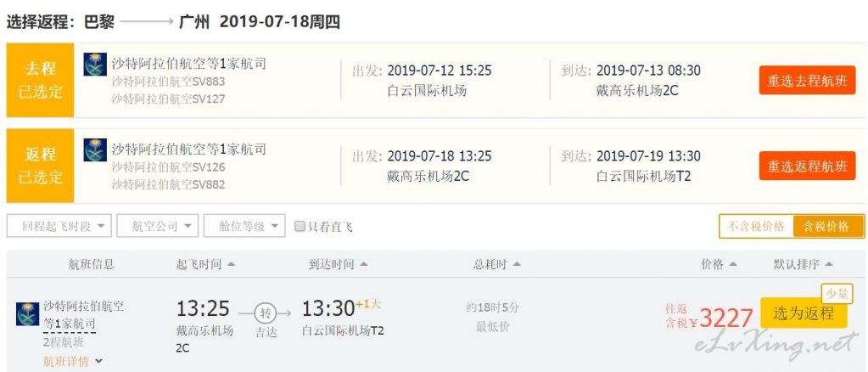
Task: Open 航空公司 filter dropdown
Action: (x=157, y=226)
